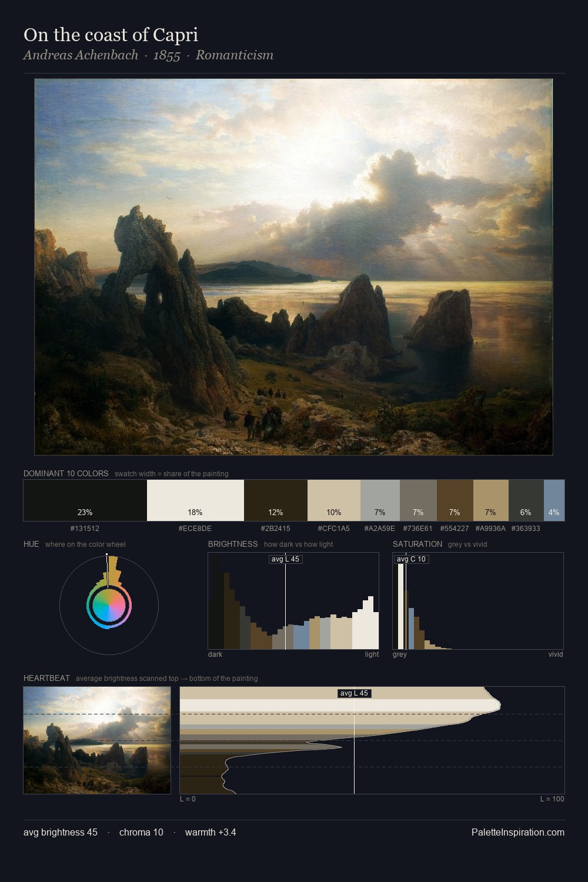This screenshot has width=588, height=882.
Task: Click the L = 100 axis label
Action: coord(552,799)
